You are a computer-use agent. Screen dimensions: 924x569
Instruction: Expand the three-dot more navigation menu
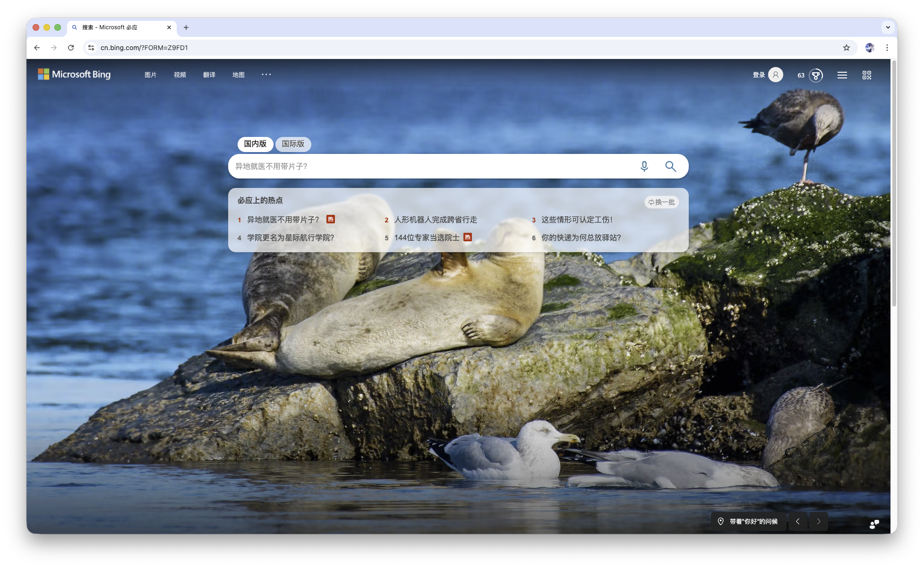tap(266, 75)
